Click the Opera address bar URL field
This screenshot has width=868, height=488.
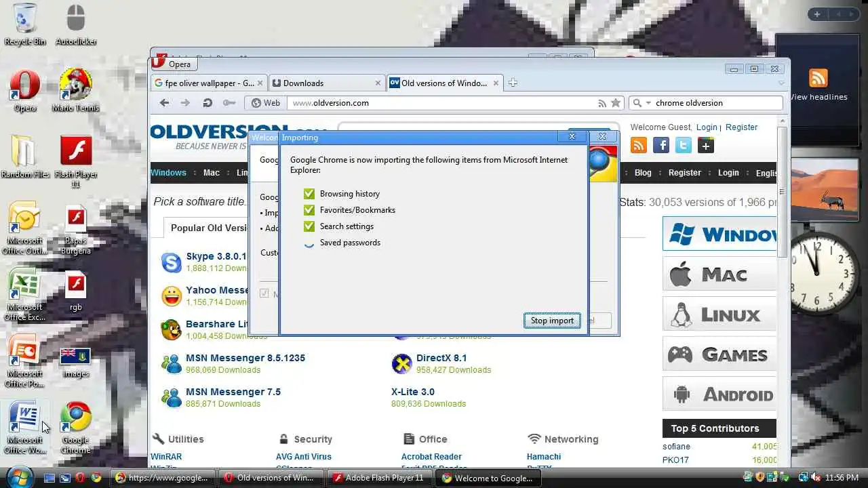click(441, 103)
